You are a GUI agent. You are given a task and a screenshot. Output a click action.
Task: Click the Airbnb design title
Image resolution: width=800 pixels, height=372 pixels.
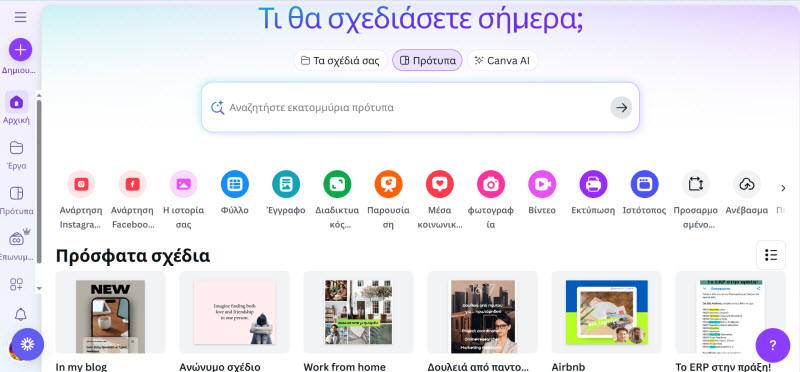click(x=568, y=367)
